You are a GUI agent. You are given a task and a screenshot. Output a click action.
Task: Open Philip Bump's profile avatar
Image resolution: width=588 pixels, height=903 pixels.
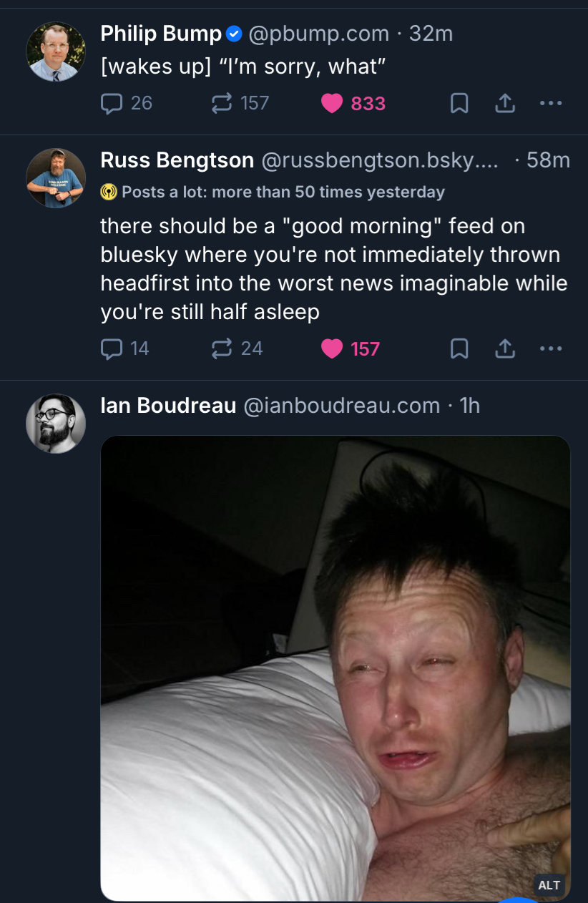(x=56, y=52)
